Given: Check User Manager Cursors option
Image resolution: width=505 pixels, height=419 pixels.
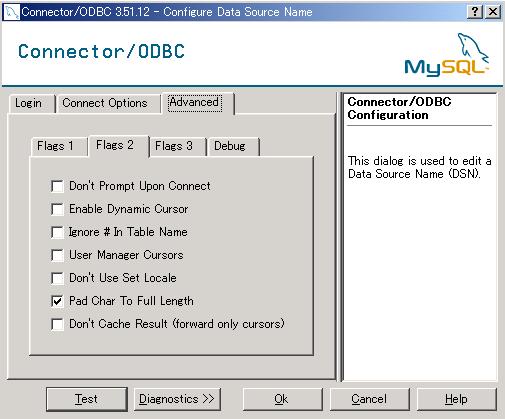Looking at the screenshot, I should point(57,255).
